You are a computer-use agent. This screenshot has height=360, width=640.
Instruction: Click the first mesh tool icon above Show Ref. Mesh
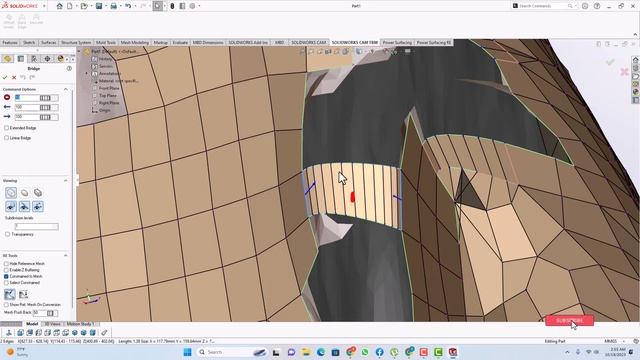10,294
